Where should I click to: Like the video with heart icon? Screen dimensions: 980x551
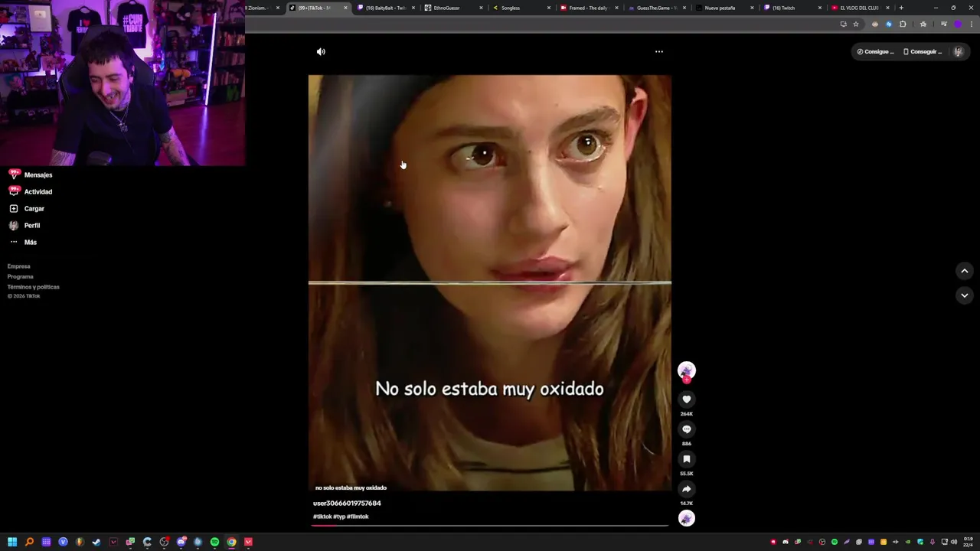pyautogui.click(x=687, y=399)
